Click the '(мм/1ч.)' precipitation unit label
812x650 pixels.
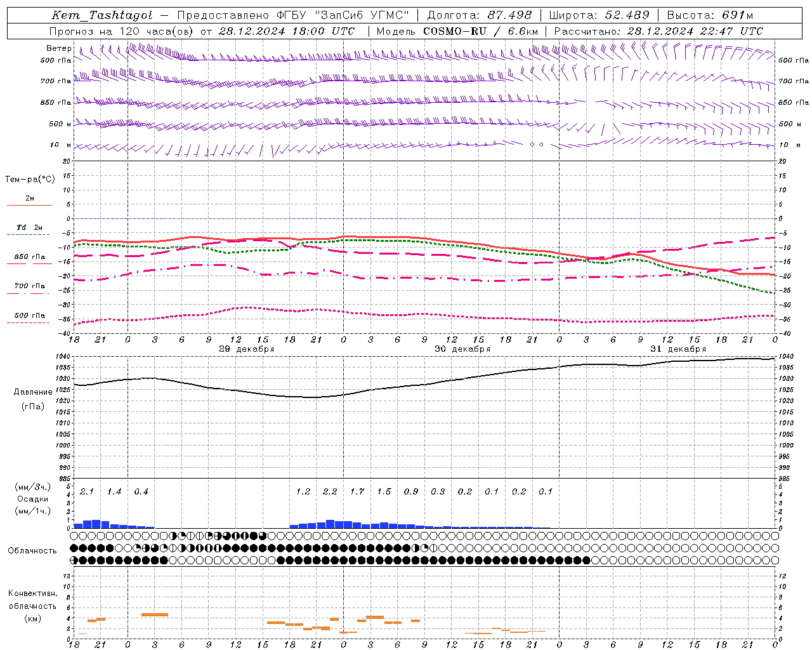33,512
